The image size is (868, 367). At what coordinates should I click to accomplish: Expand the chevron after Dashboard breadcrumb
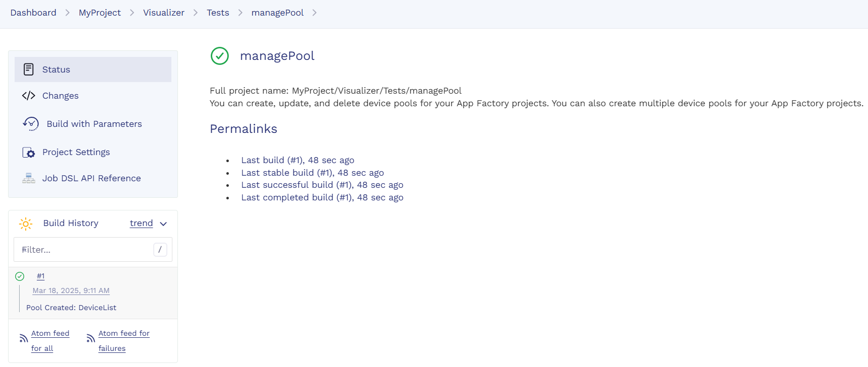68,13
